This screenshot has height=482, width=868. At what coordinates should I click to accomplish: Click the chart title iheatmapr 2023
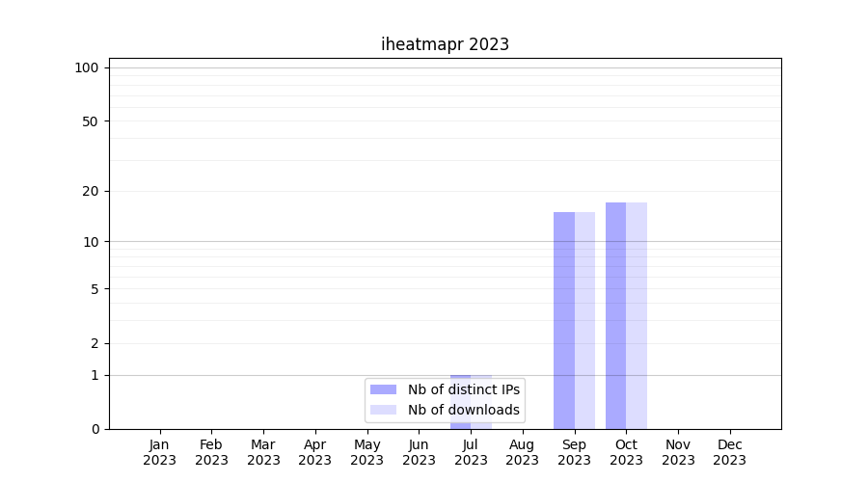445,44
